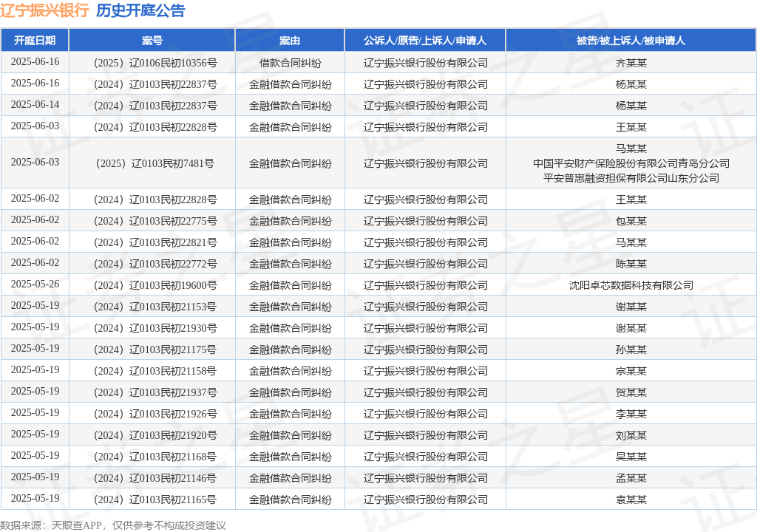Viewport: 757px width, 532px height.
Task: Select defendant 孟某某
Action: (631, 478)
